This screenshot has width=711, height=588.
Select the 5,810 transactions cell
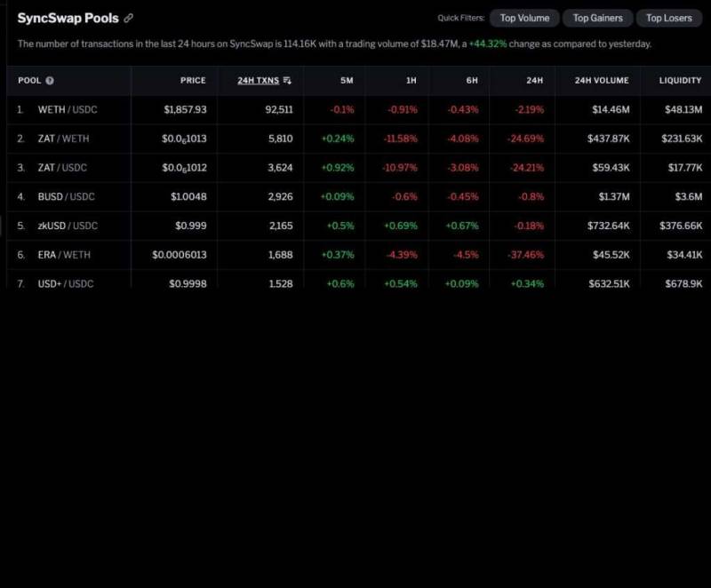click(x=280, y=139)
